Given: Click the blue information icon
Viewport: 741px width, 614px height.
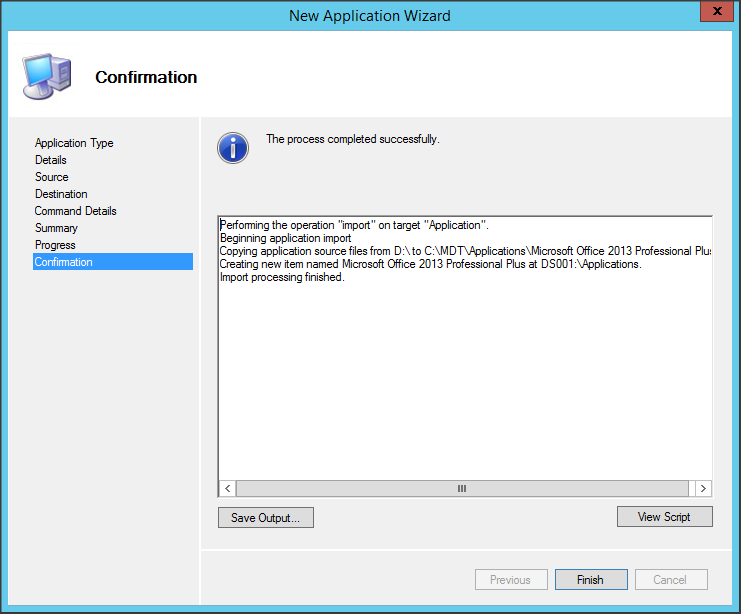Looking at the screenshot, I should click(233, 148).
